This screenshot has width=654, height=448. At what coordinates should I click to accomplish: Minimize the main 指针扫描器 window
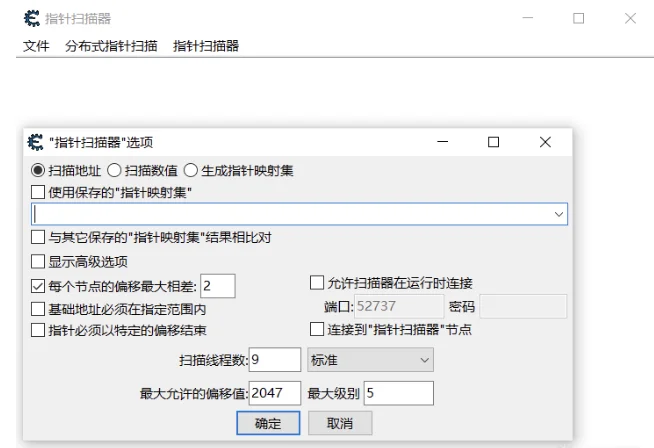pyautogui.click(x=528, y=18)
